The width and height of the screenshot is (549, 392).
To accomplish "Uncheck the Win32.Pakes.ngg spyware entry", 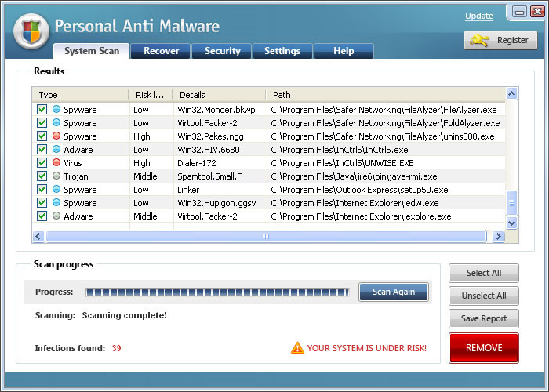I will point(42,136).
